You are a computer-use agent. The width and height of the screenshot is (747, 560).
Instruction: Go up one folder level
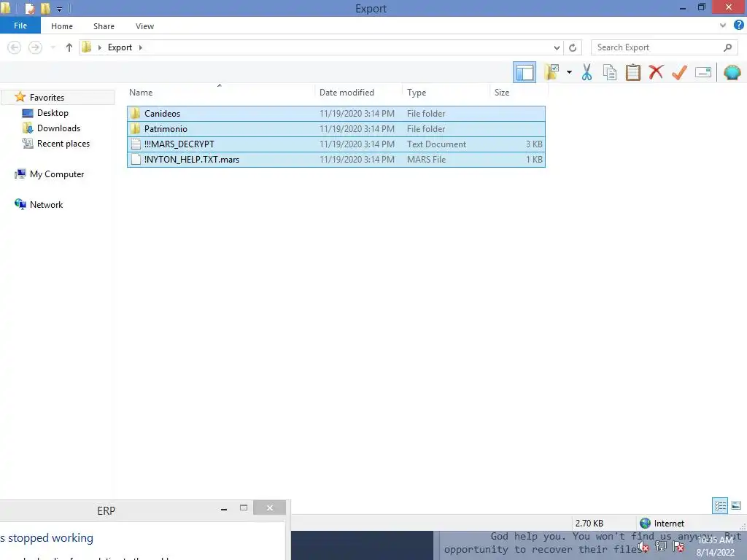[x=69, y=47]
